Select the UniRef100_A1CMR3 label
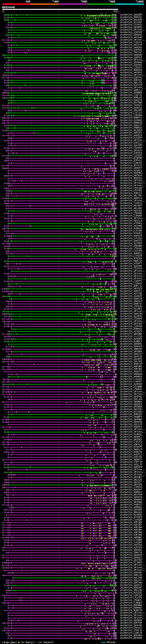 click(x=131, y=308)
